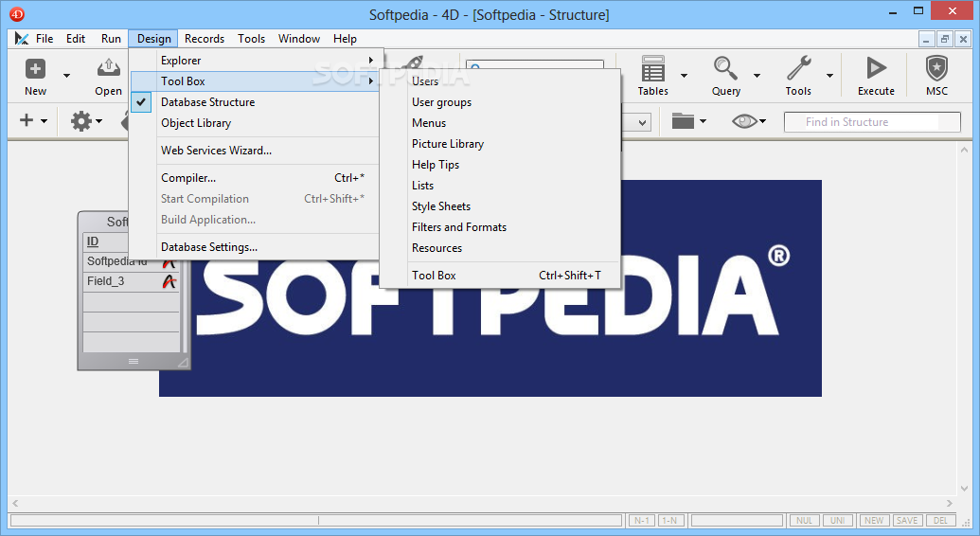Viewport: 980px width, 536px height.
Task: Click the document icon left of File menu
Action: coord(21,39)
